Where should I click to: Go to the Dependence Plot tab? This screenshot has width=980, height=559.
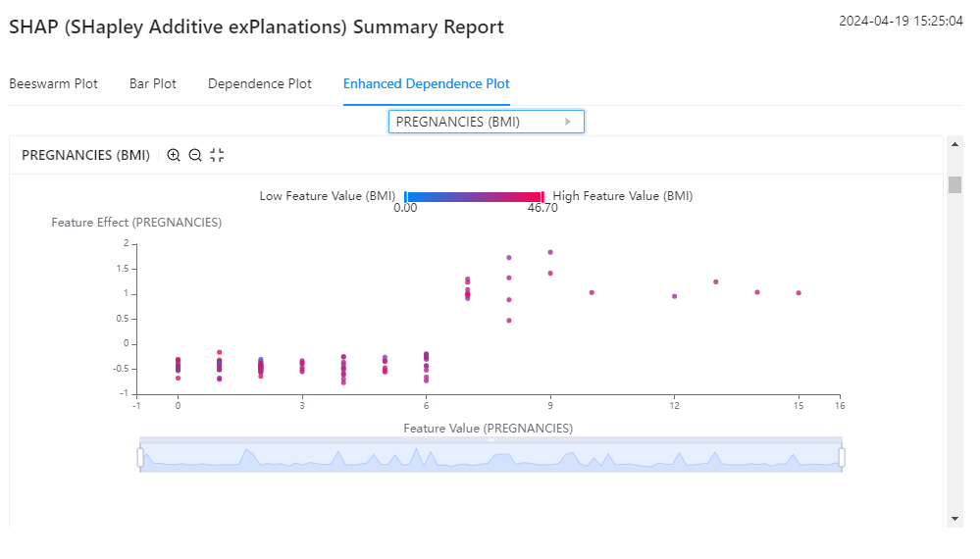260,83
